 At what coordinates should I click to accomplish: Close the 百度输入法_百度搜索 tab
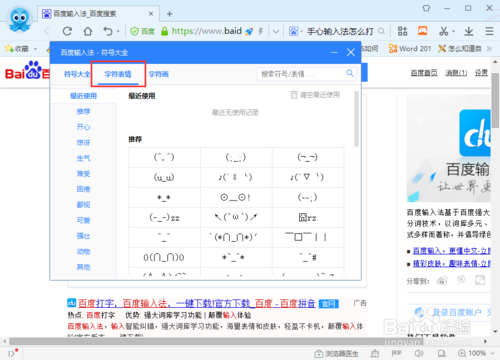point(151,14)
